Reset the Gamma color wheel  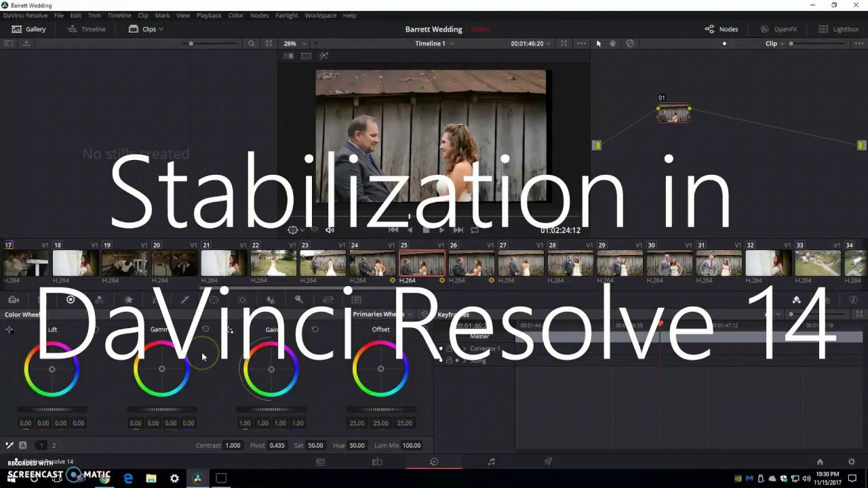[x=205, y=329]
